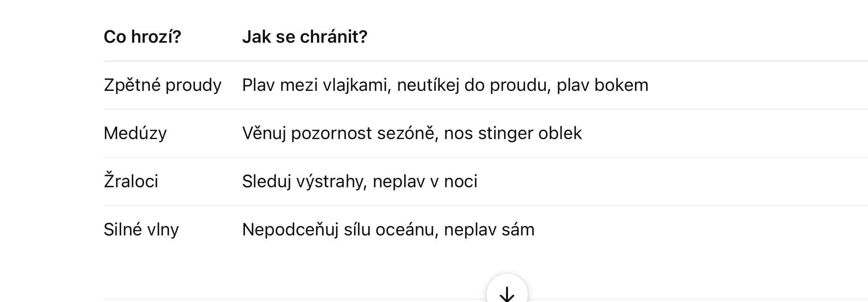The image size is (868, 302).
Task: Click the 'Co hrozí?' column header
Action: (x=142, y=37)
